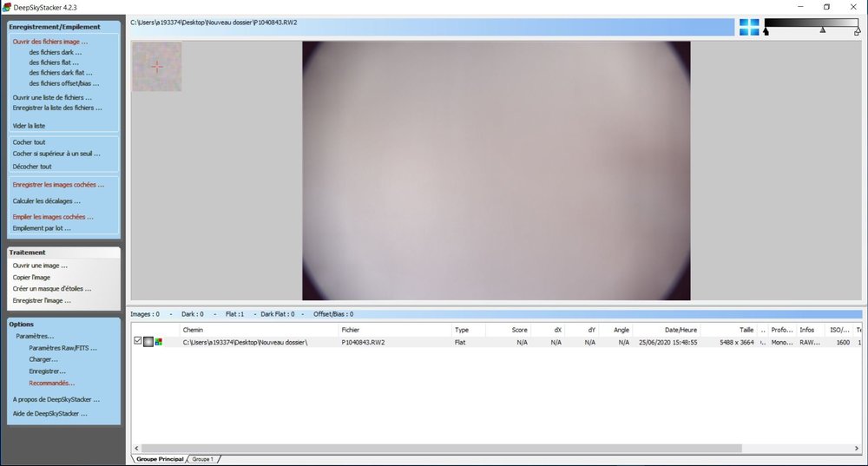This screenshot has width=868, height=466.
Task: Click the Enregistrement/Empilement panel header
Action: click(63, 27)
